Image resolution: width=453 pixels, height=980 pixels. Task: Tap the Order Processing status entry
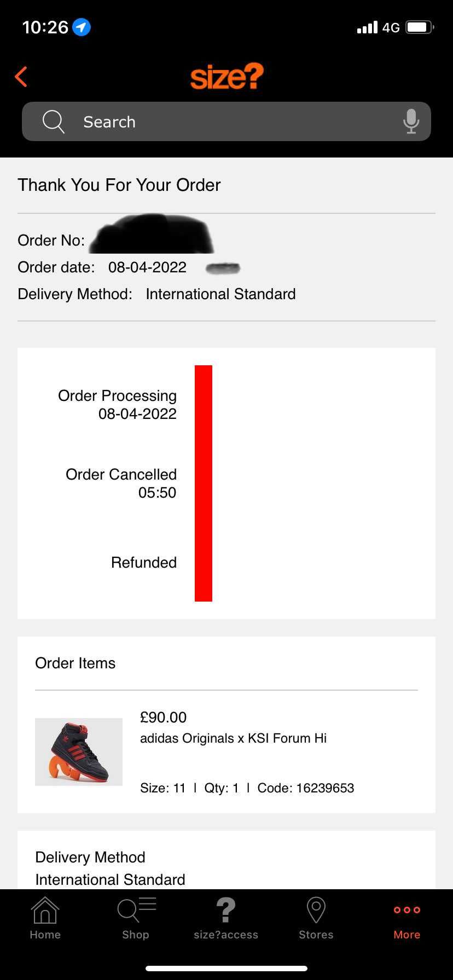click(x=117, y=405)
